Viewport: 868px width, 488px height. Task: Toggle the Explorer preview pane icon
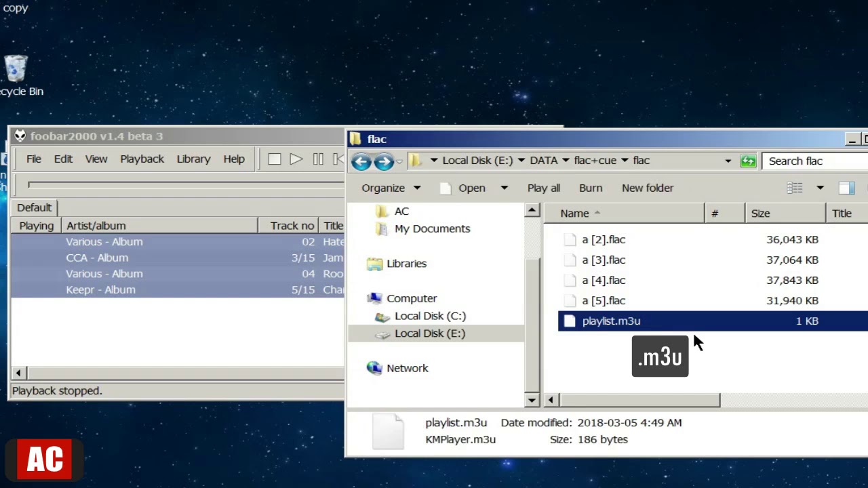846,188
